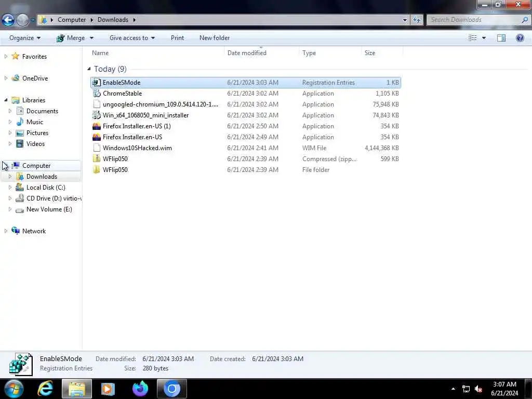Open the Organize dropdown menu
This screenshot has width=532, height=399.
point(25,38)
